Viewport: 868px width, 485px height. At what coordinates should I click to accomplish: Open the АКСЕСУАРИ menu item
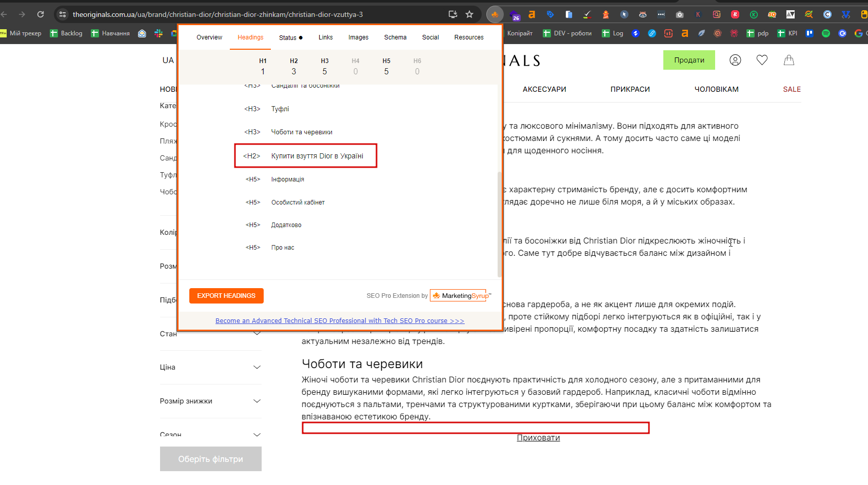click(x=544, y=89)
